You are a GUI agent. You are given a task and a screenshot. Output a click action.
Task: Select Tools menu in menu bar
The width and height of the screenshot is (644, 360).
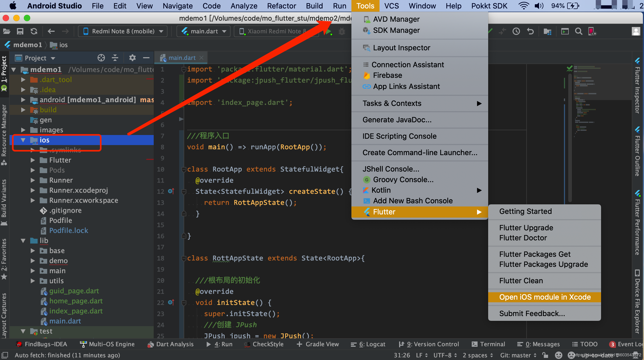[364, 6]
